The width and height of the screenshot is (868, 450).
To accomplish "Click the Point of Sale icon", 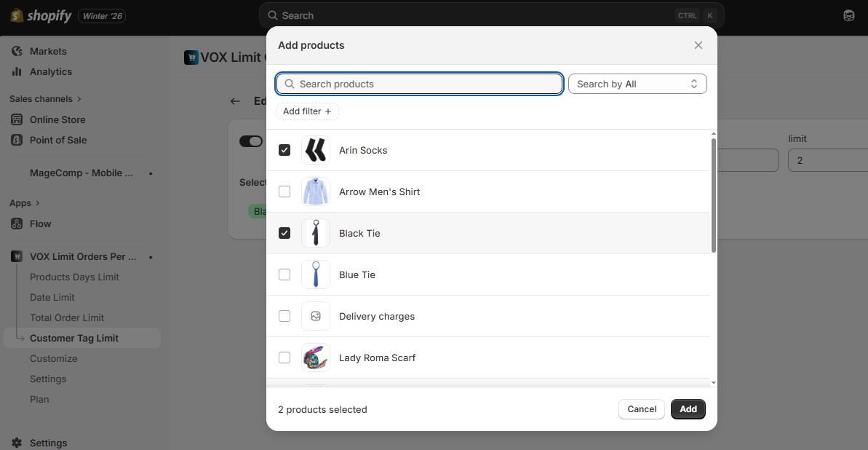I will tap(17, 140).
